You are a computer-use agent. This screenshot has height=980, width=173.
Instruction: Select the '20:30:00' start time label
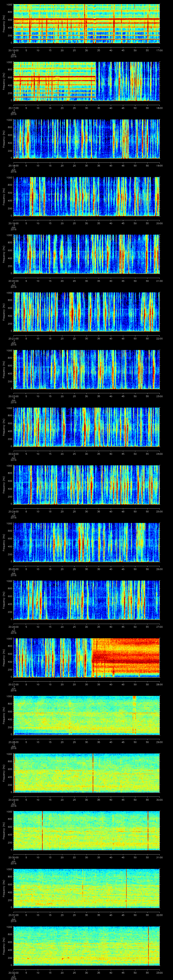[x=14, y=857]
